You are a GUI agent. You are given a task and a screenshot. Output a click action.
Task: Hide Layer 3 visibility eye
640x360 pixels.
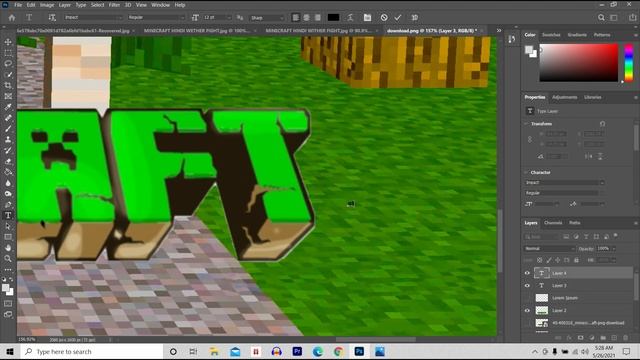click(x=527, y=286)
